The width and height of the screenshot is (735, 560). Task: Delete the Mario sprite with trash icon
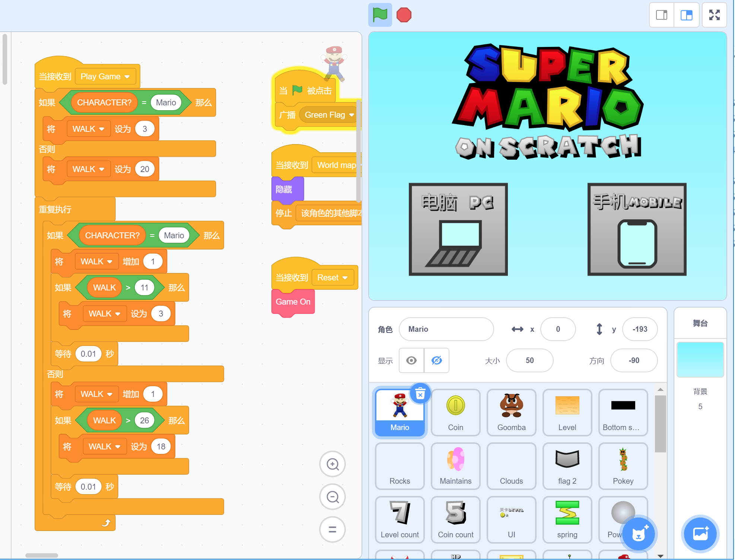pyautogui.click(x=420, y=394)
